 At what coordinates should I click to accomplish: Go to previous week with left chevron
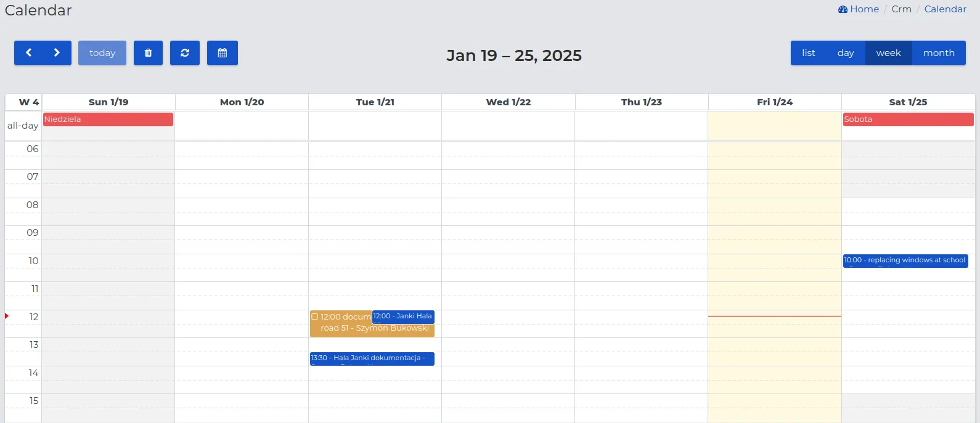28,53
